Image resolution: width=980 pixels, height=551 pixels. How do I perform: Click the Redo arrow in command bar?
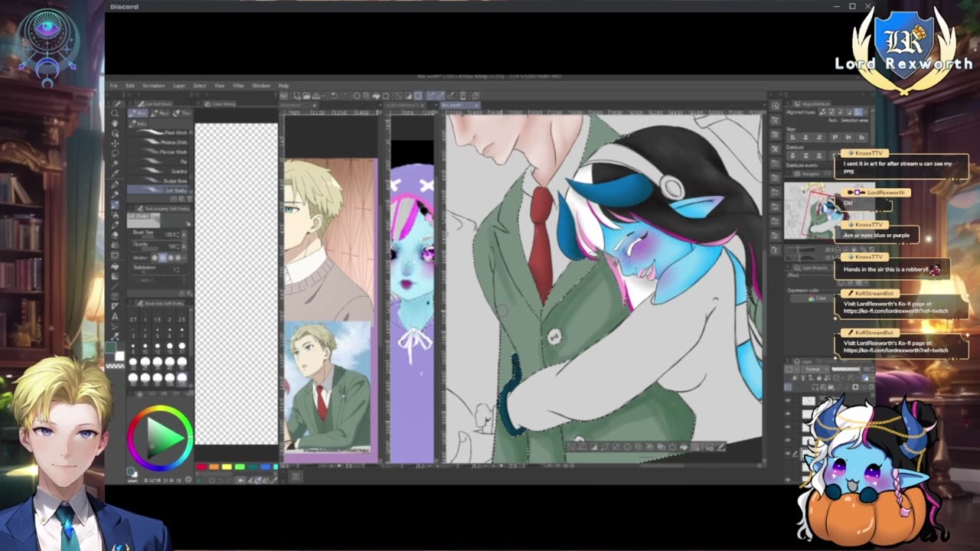pyautogui.click(x=345, y=96)
